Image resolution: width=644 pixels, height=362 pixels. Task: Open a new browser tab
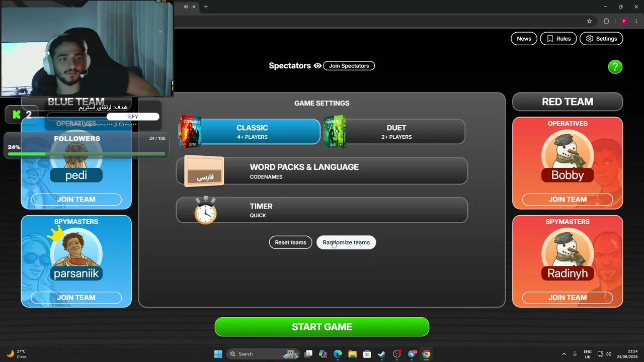tap(206, 7)
